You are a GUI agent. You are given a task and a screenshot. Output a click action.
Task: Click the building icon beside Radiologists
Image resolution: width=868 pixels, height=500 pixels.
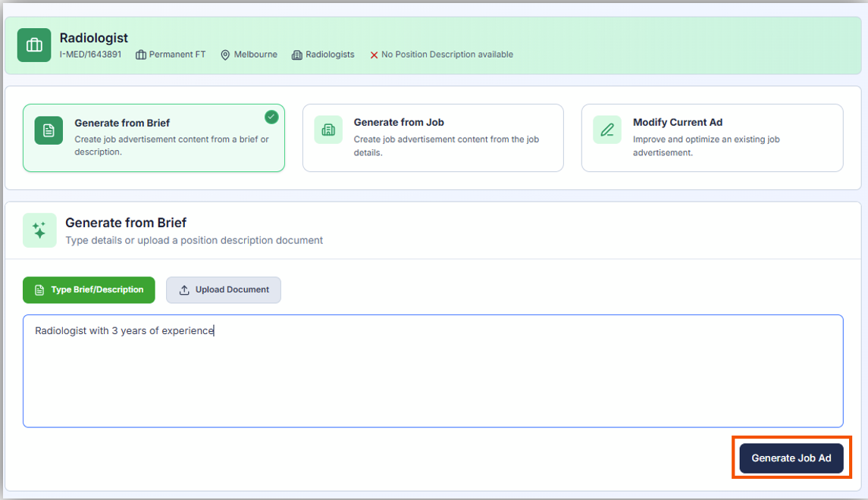click(297, 55)
